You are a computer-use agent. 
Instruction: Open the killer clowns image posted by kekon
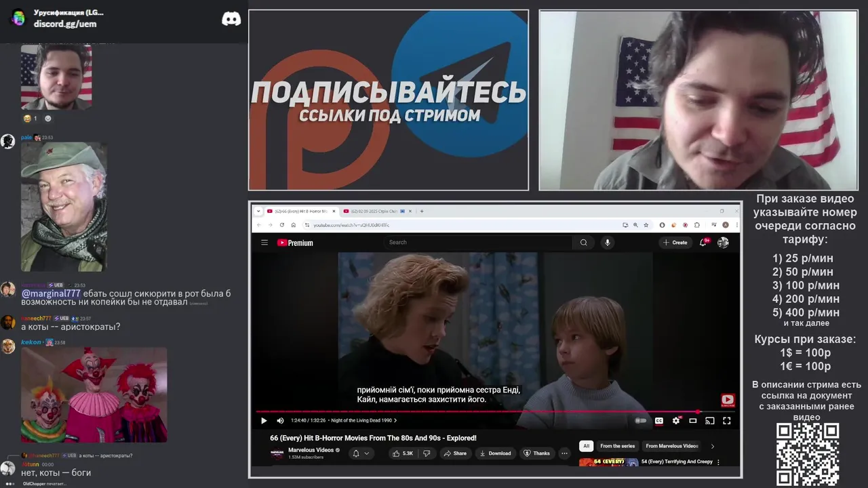(x=94, y=395)
